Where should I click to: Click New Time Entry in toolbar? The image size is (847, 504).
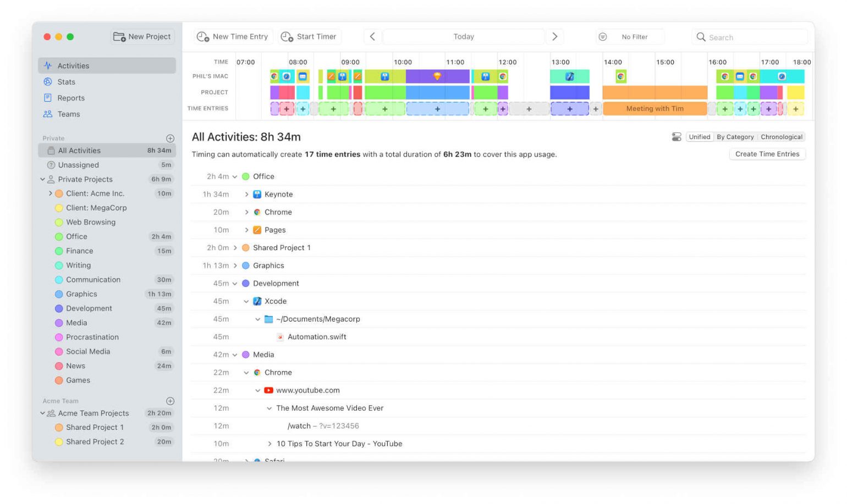233,37
